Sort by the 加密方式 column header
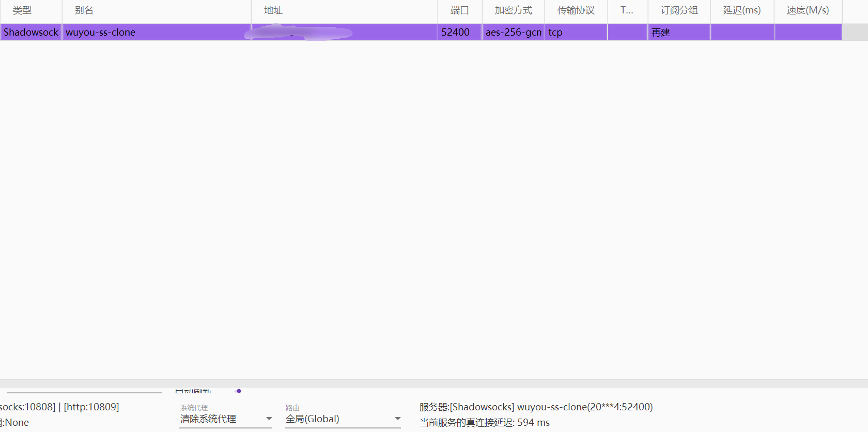The width and height of the screenshot is (868, 432). [513, 10]
